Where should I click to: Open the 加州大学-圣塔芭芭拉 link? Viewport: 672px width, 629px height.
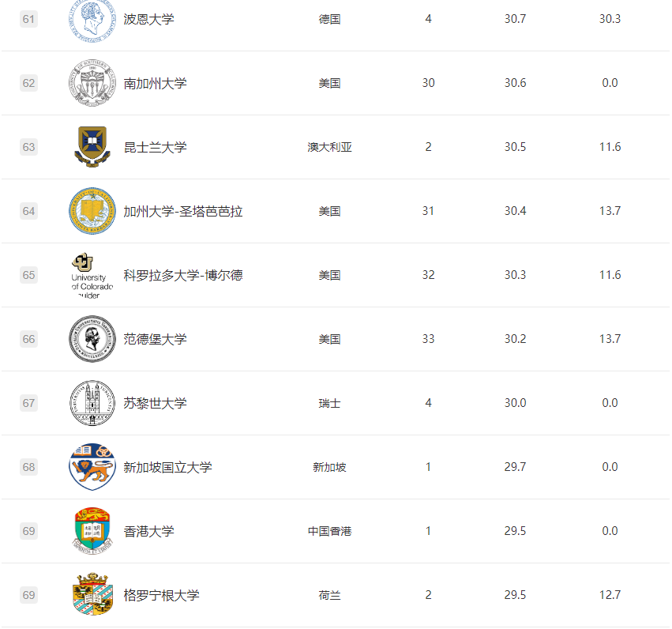(x=182, y=211)
